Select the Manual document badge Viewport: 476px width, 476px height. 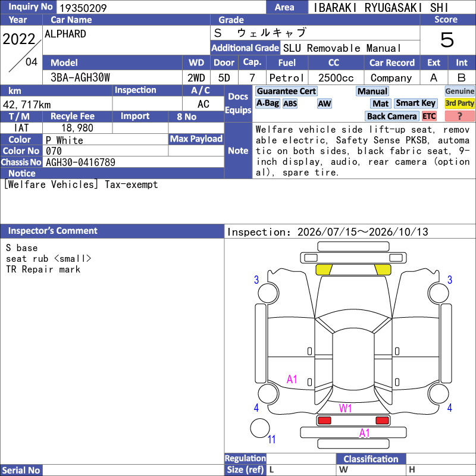(x=372, y=91)
